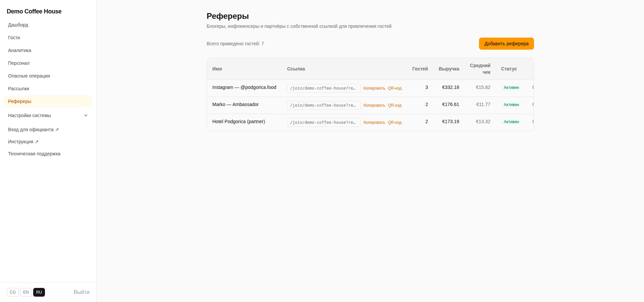Click Добавить реферера button

[x=506, y=44]
